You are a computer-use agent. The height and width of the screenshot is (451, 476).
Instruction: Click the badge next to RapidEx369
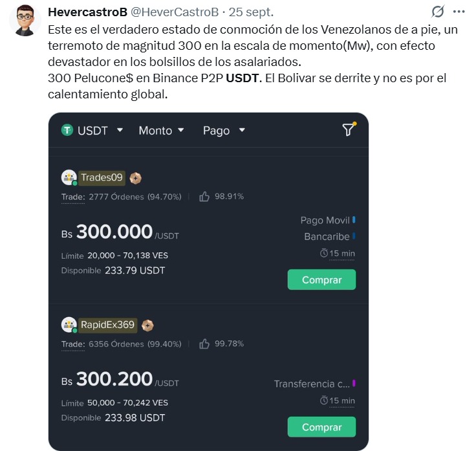[x=147, y=325]
